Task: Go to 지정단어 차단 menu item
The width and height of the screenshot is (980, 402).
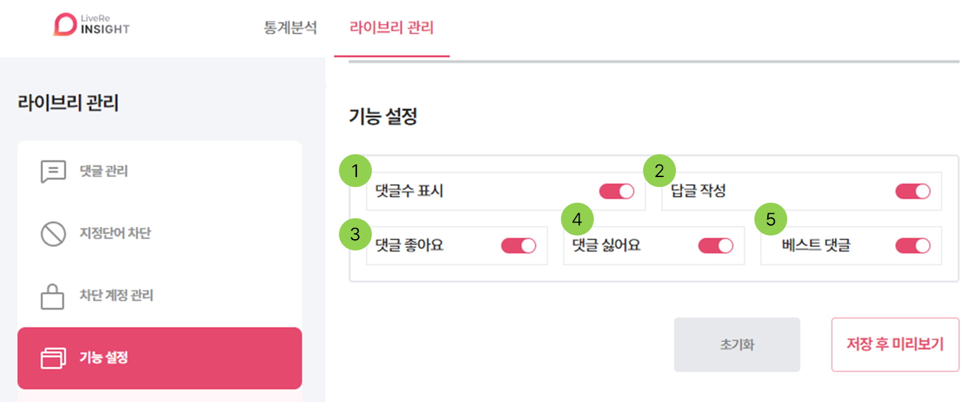Action: pos(115,234)
